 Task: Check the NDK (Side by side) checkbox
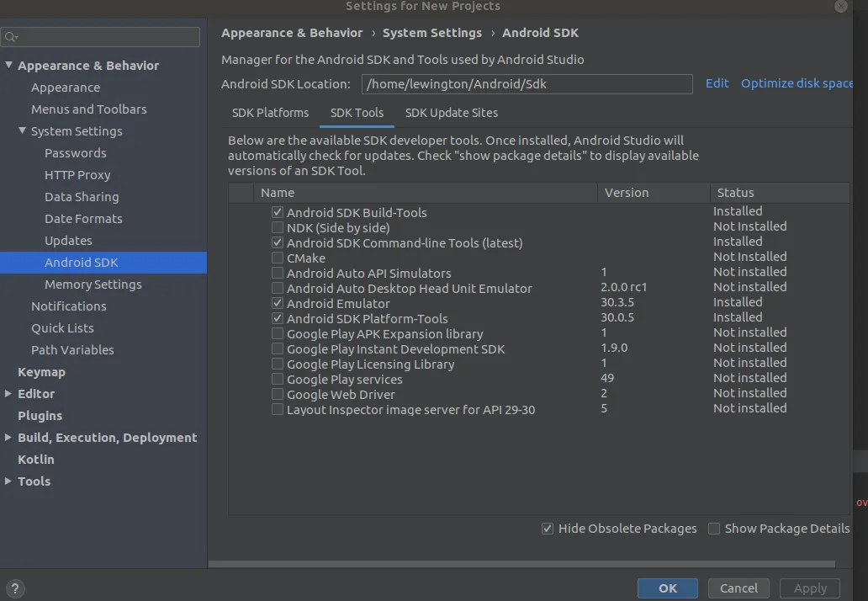tap(278, 227)
